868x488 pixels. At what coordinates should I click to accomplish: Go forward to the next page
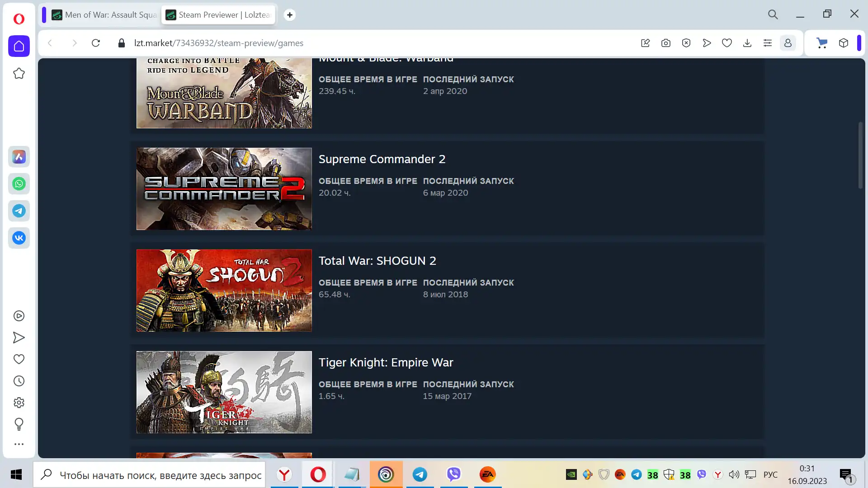click(75, 43)
